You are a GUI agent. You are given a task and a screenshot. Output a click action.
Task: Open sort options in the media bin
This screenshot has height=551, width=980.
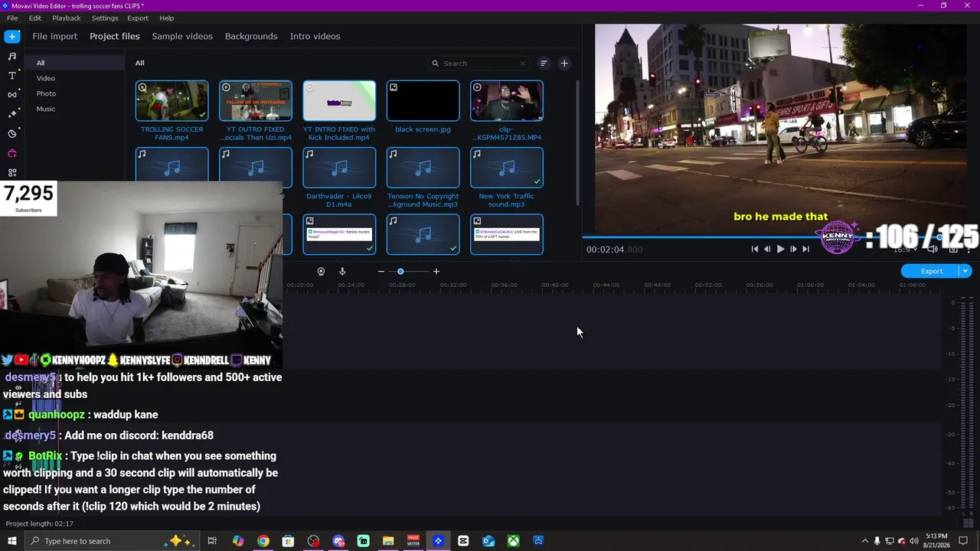tap(544, 64)
